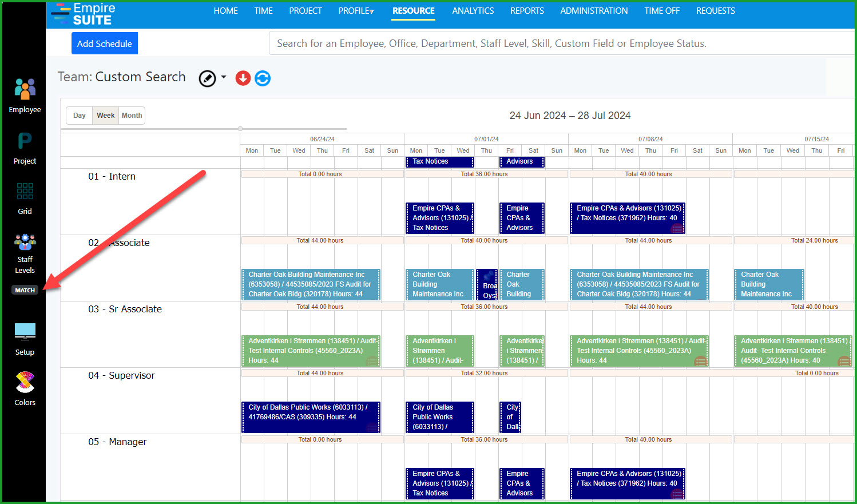
Task: Open the ADMINISTRATION menu
Action: click(594, 11)
